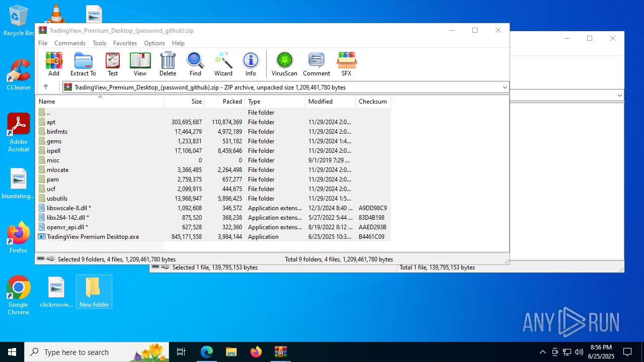Open the Options menu
644x362 pixels.
point(154,43)
